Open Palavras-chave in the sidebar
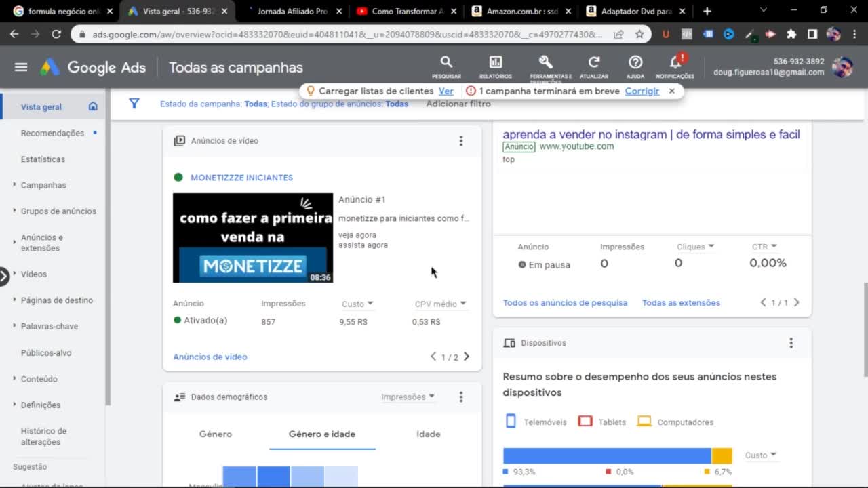This screenshot has width=868, height=488. click(x=50, y=326)
